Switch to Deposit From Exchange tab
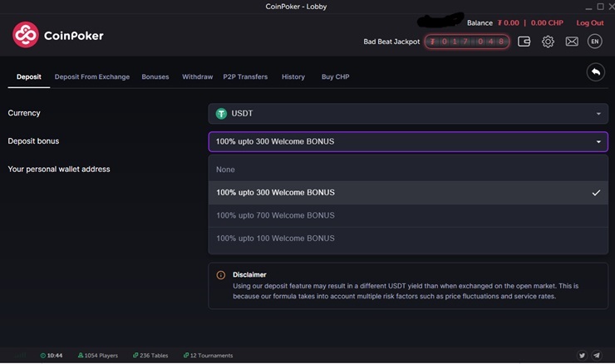This screenshot has height=364, width=615. 92,77
